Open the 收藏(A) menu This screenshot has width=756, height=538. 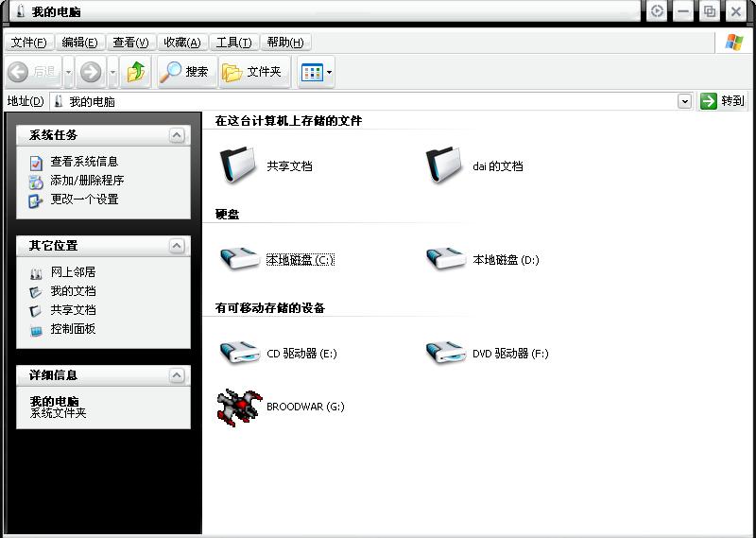point(182,43)
